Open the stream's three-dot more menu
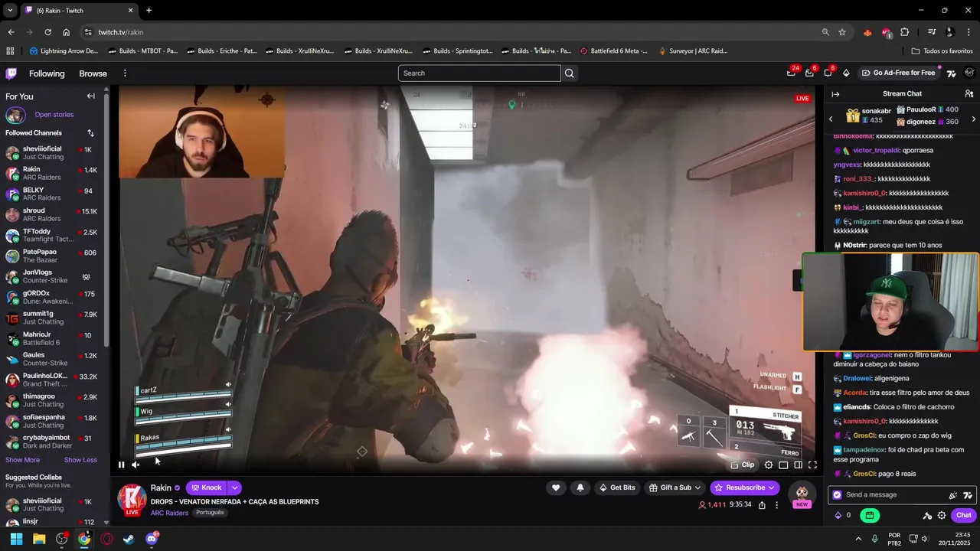The width and height of the screenshot is (980, 551). tap(776, 505)
